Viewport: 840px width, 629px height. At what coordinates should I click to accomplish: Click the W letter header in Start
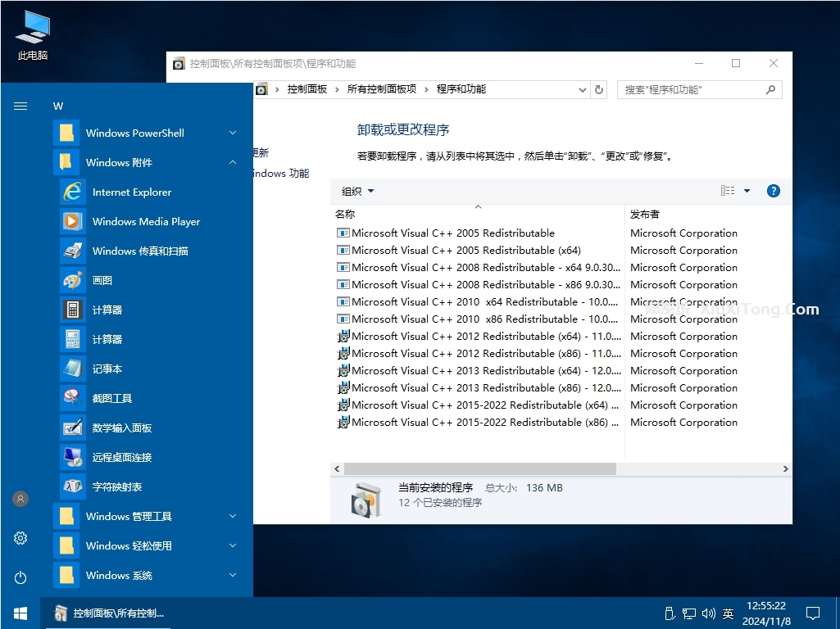pos(58,106)
